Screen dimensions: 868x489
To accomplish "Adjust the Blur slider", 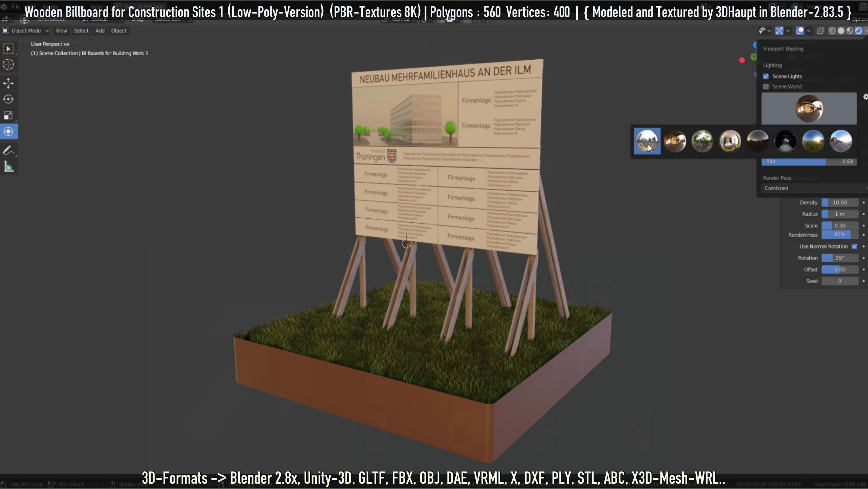I will click(x=809, y=161).
